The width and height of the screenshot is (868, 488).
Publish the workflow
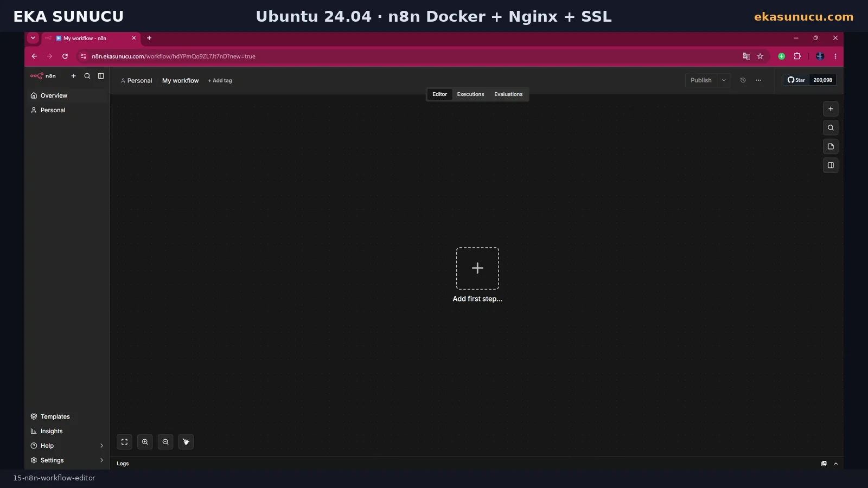pyautogui.click(x=701, y=80)
